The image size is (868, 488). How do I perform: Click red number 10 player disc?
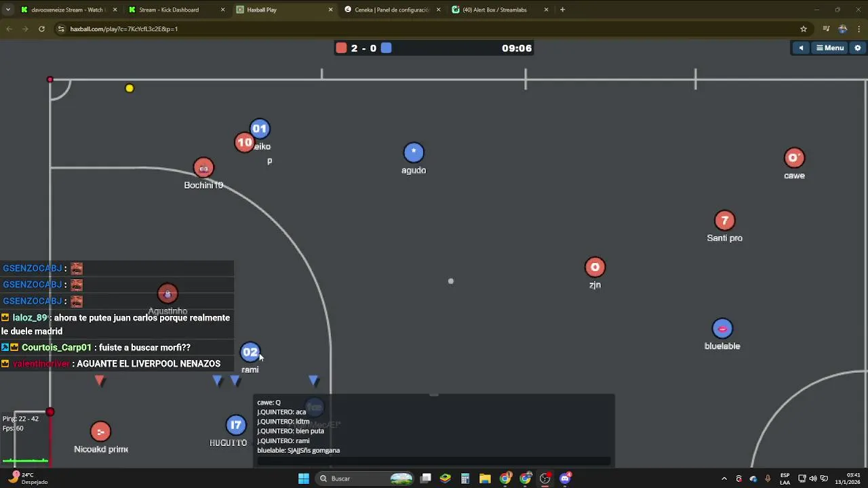[244, 142]
